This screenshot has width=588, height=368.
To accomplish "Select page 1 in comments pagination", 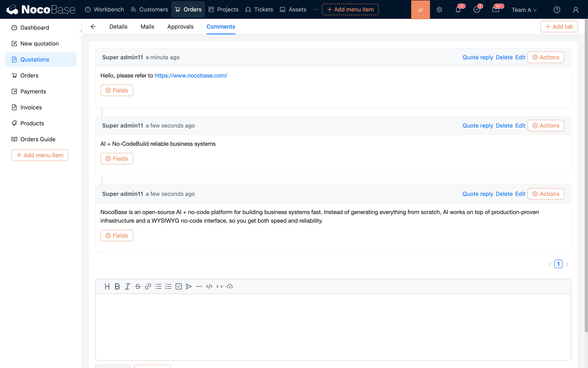I will click(x=558, y=264).
